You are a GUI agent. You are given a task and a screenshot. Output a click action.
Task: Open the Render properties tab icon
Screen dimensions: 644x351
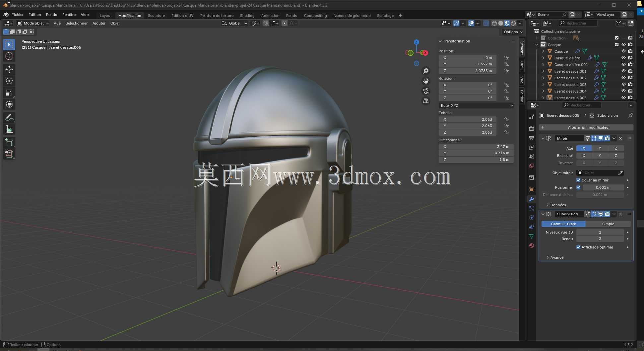click(532, 128)
